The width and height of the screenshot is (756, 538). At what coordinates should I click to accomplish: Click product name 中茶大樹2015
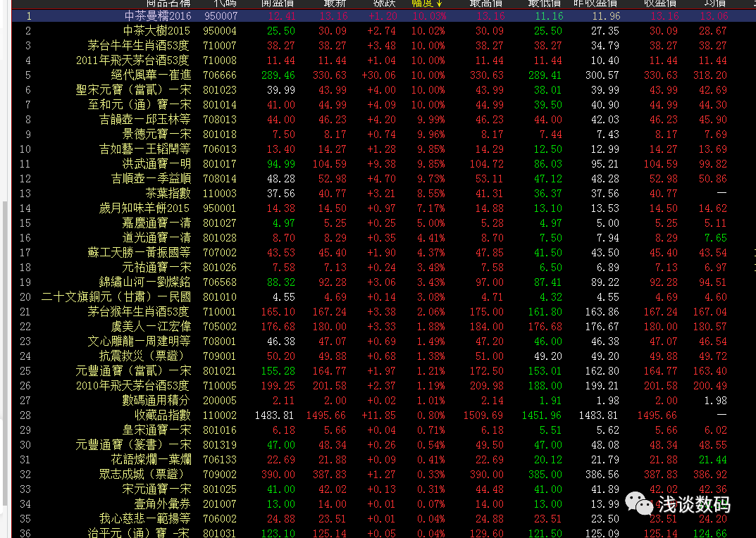156,31
